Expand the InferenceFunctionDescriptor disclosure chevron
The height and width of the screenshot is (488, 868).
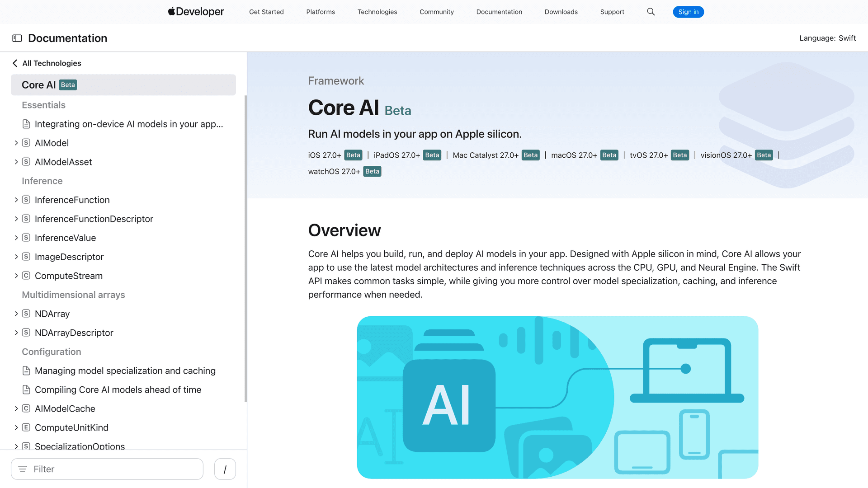click(x=16, y=219)
